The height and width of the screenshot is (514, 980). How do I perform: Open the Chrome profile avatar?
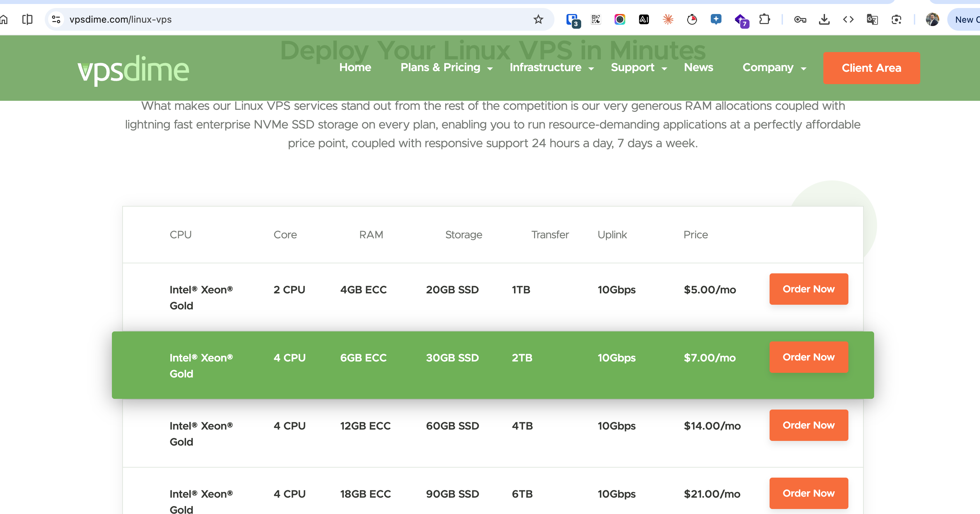pyautogui.click(x=932, y=19)
